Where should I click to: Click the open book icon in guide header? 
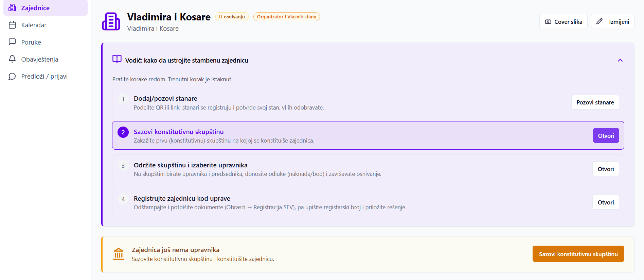coord(117,59)
